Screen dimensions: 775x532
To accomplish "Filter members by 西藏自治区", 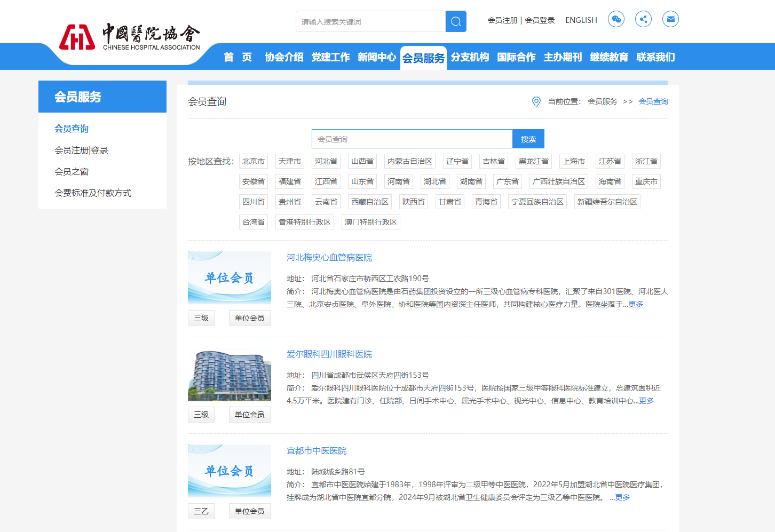I will coord(370,202).
